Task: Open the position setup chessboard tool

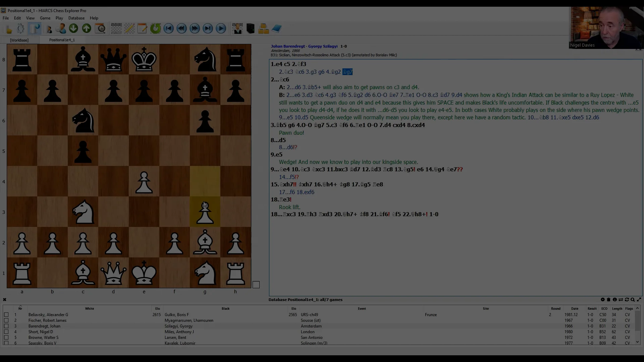Action: click(116, 28)
